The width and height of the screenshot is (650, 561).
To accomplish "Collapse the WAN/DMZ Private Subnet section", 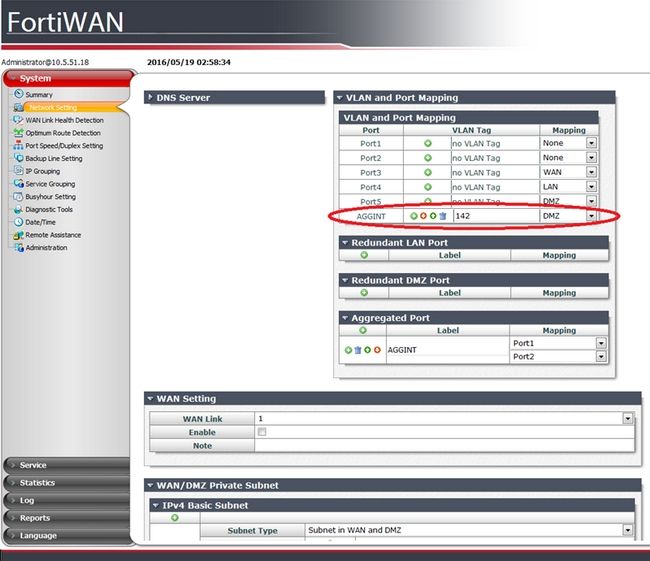I will pos(150,485).
